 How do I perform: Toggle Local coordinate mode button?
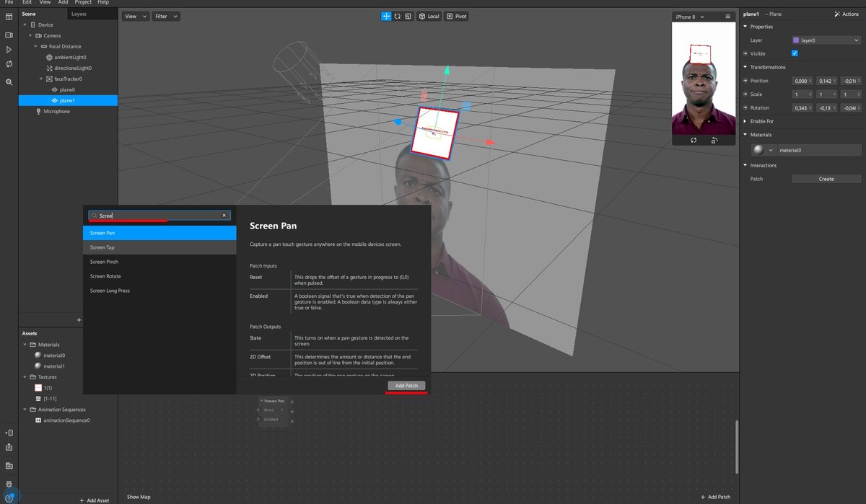429,16
